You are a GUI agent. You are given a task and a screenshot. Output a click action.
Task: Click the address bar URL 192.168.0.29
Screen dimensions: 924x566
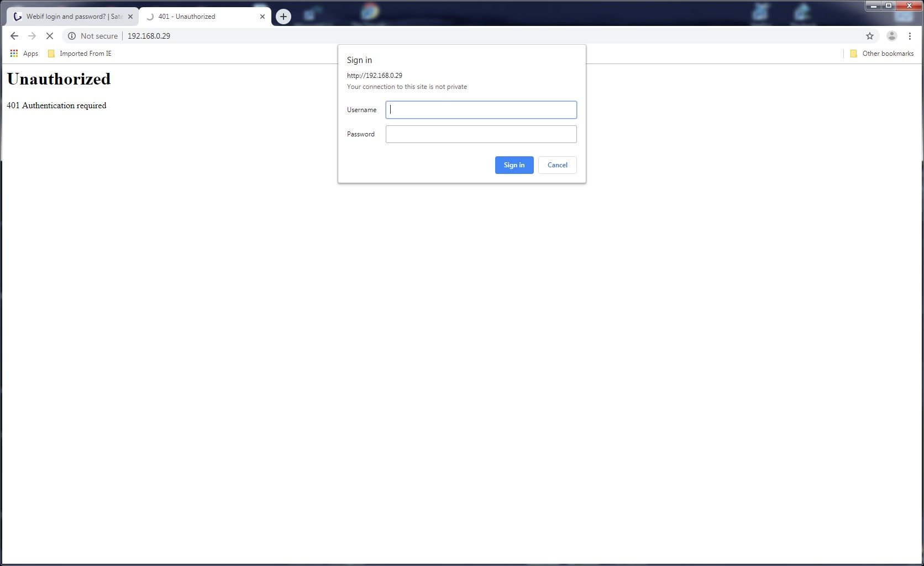point(149,36)
